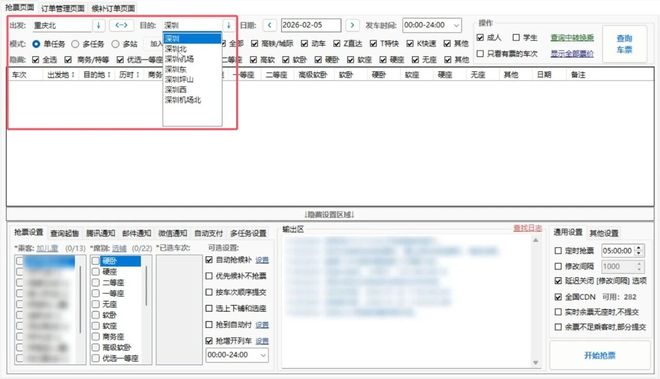Click the down arrow beside destination 深圳 field
The width and height of the screenshot is (660, 379).
[229, 25]
